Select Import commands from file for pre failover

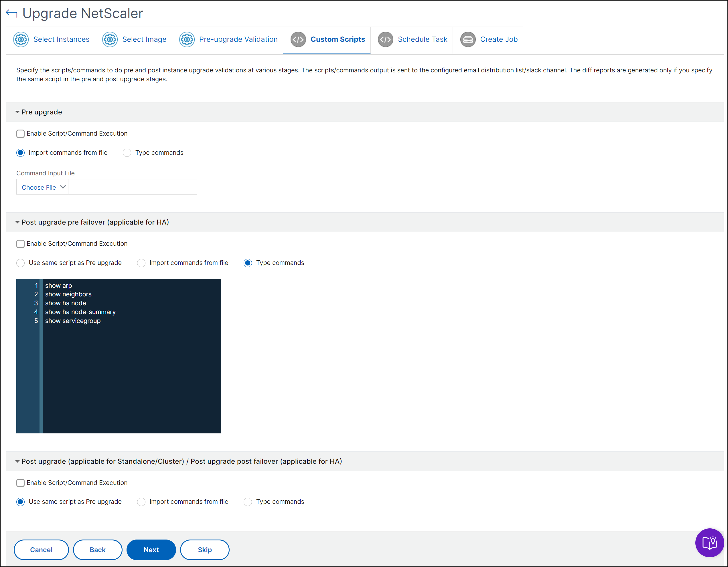(x=141, y=263)
